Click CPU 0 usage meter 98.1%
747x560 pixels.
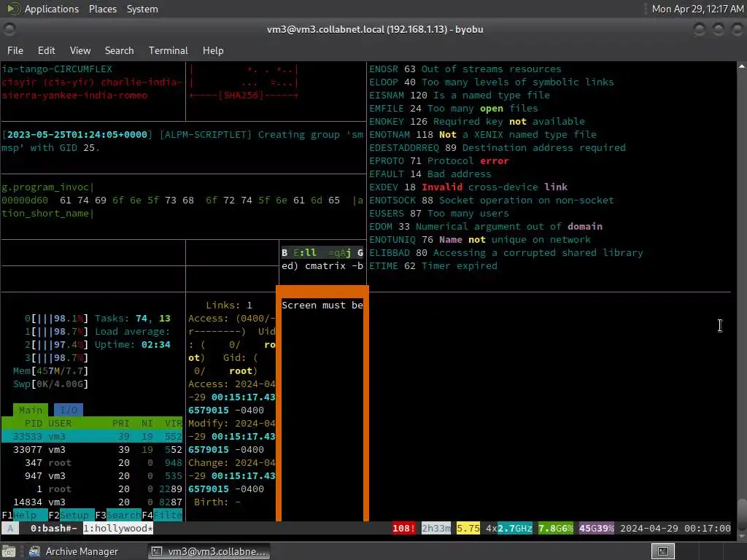(57, 319)
